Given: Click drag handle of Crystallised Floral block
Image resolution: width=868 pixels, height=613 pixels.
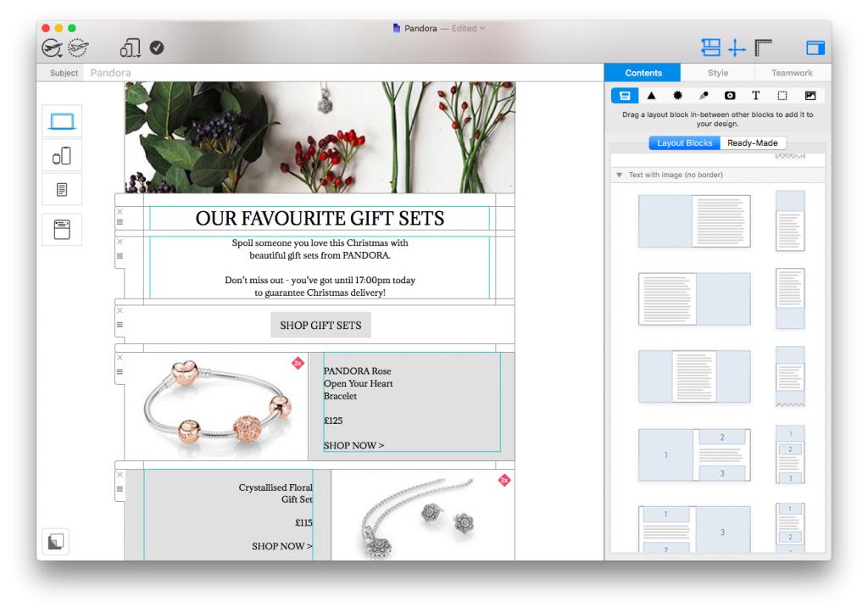Looking at the screenshot, I should (x=120, y=489).
